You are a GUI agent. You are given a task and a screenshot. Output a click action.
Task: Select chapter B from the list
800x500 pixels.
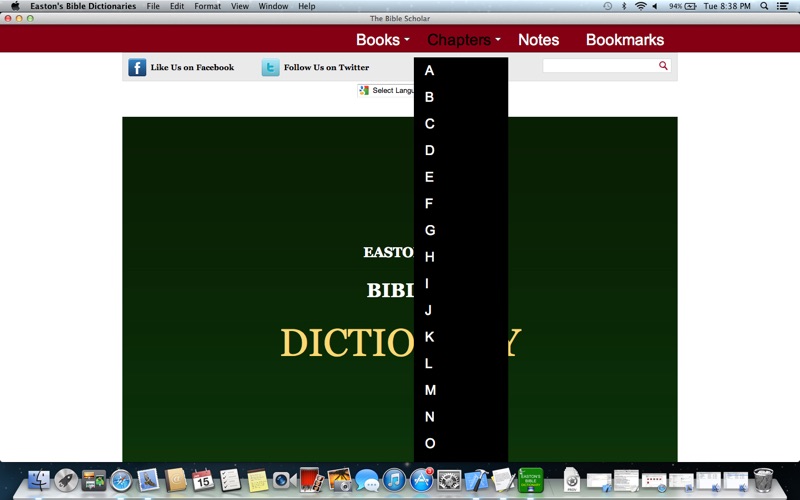point(461,97)
